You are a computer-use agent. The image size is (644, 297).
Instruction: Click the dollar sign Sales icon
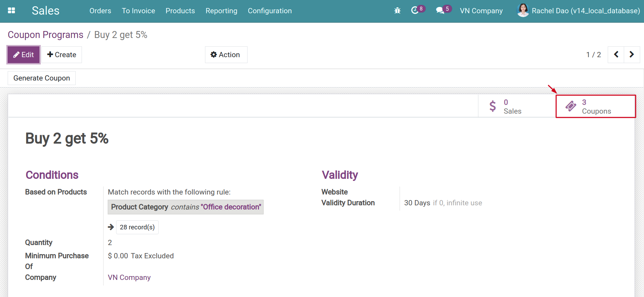point(492,106)
